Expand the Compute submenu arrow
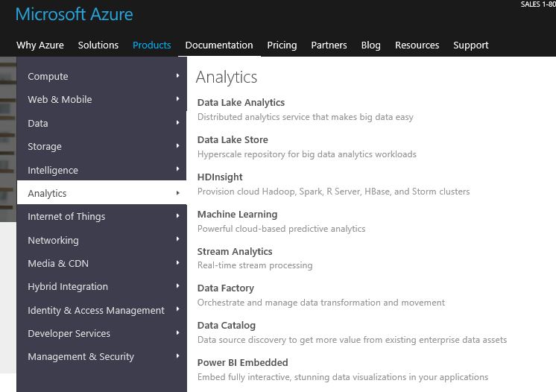Viewport: 556px width, 392px height. pos(177,76)
